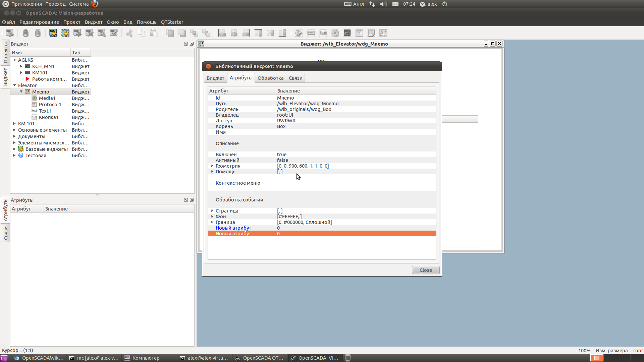Image resolution: width=644 pixels, height=362 pixels.
Task: Collapse the Elevator library tree node
Action: click(15, 85)
